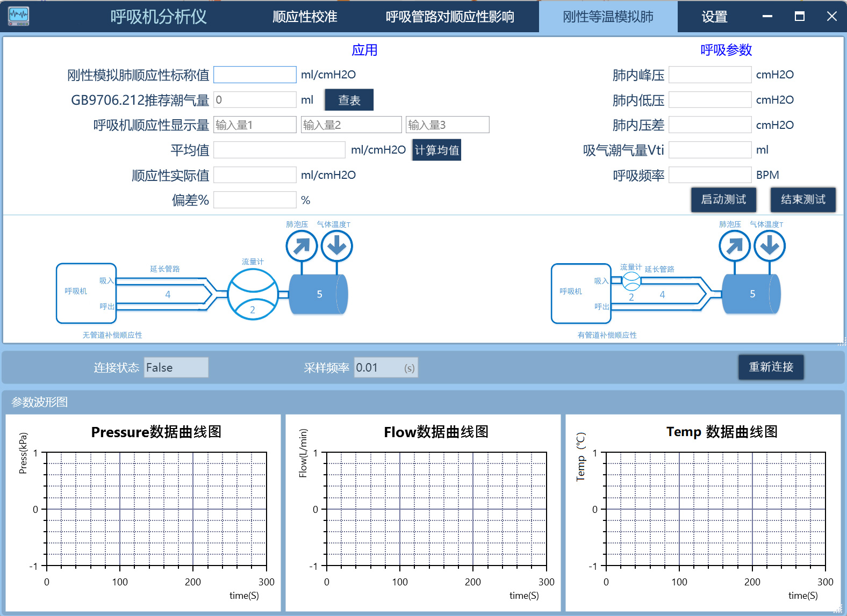
Task: Open the 呼吸管路对顺应性影响 tab
Action: pos(450,17)
